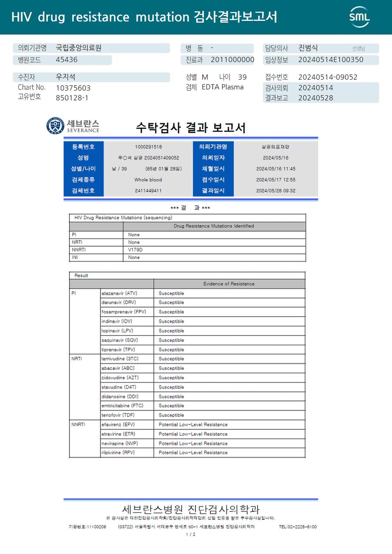Click efavirenz Potential Low-Level Resistance result
Image resolution: width=392 pixels, height=554 pixels.
tap(193, 425)
